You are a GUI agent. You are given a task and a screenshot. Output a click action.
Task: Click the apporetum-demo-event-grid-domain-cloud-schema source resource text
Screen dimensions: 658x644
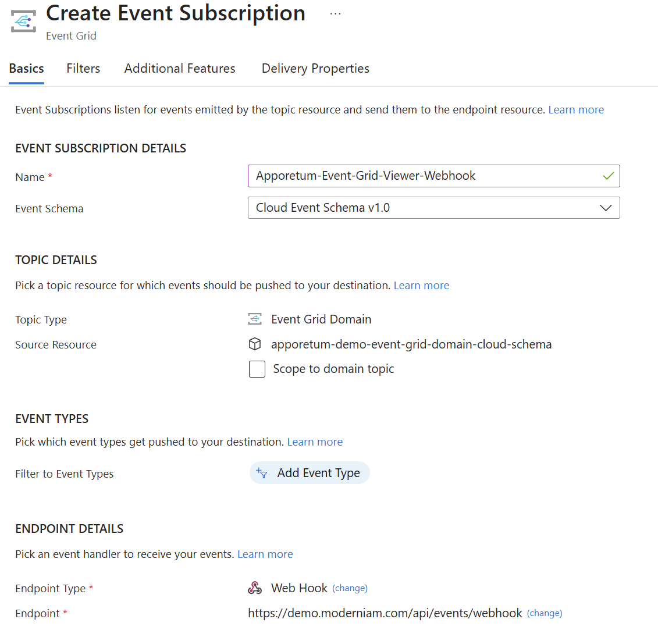(411, 344)
